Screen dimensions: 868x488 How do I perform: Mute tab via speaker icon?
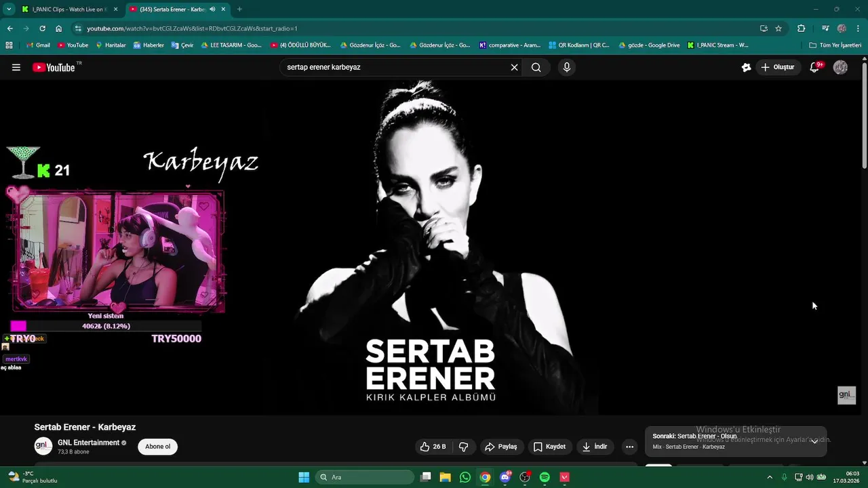(212, 9)
